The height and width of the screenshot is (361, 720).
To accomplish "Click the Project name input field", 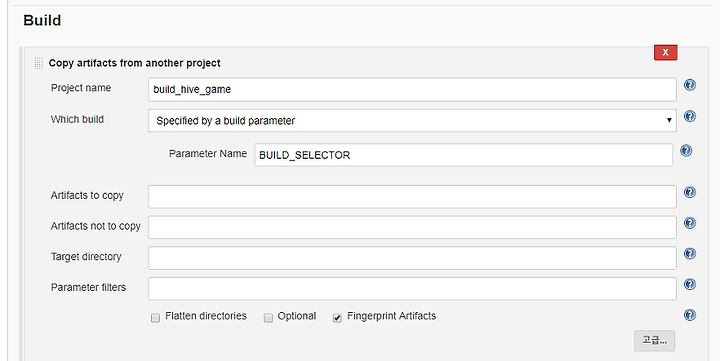I will click(x=412, y=90).
